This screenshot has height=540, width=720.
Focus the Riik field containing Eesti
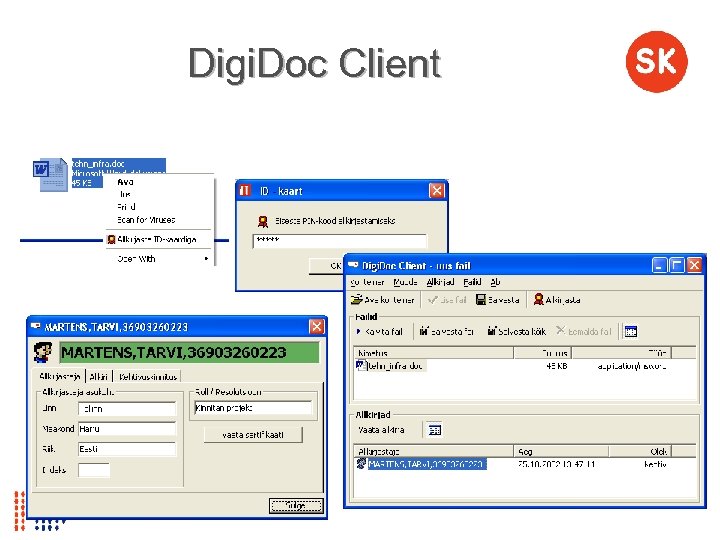point(127,449)
